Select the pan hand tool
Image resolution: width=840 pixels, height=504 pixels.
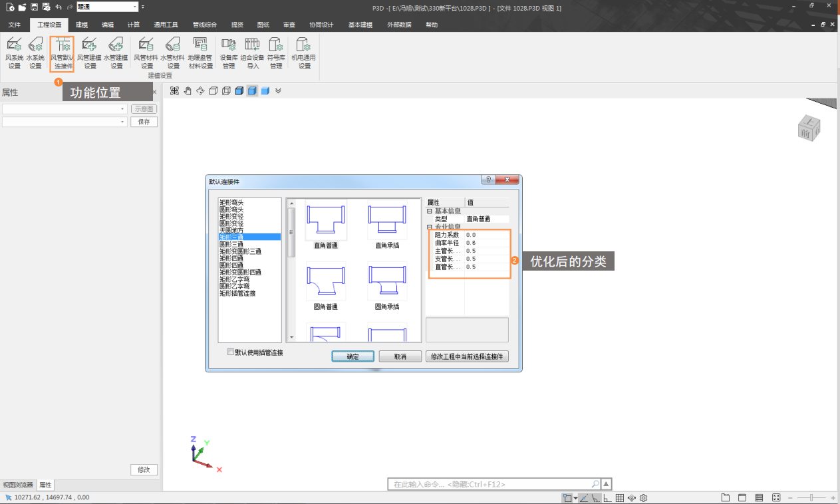188,90
